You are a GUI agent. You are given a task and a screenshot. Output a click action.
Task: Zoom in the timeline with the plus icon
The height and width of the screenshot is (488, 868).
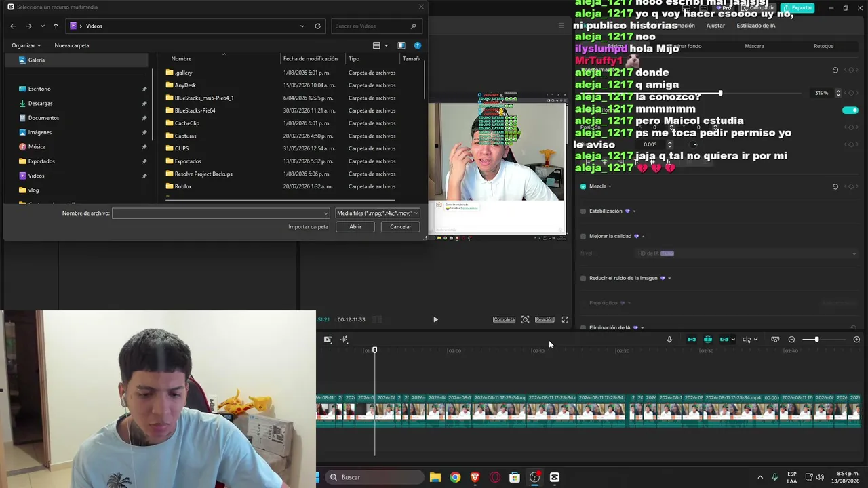[x=856, y=340]
